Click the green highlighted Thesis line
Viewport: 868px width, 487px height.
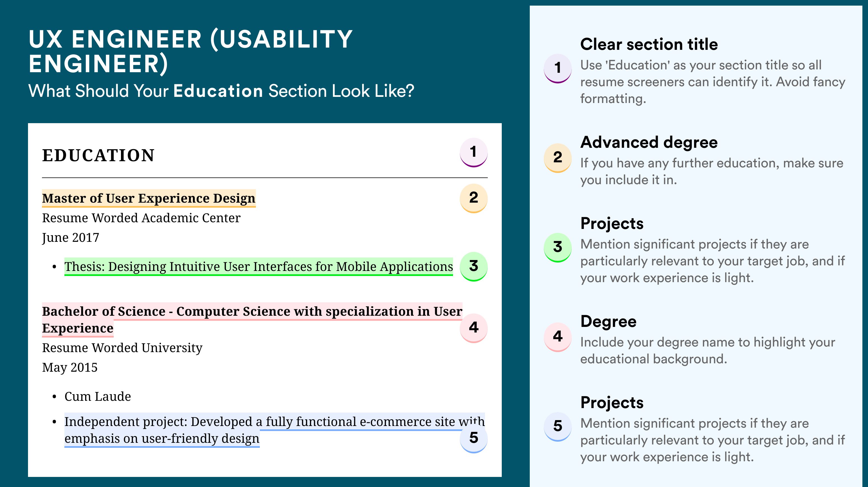[x=258, y=267]
